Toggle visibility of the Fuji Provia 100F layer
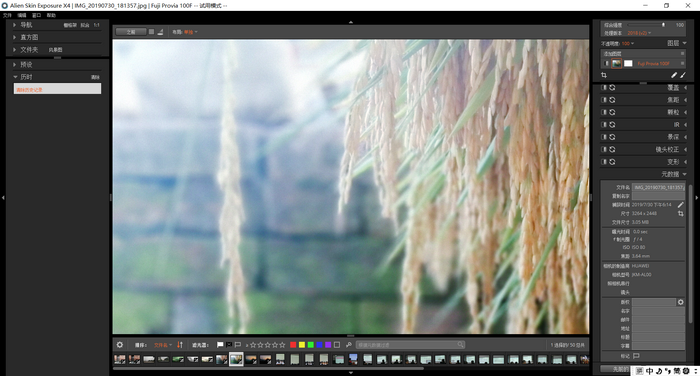Screen dimensions: 700x376 (x=606, y=63)
